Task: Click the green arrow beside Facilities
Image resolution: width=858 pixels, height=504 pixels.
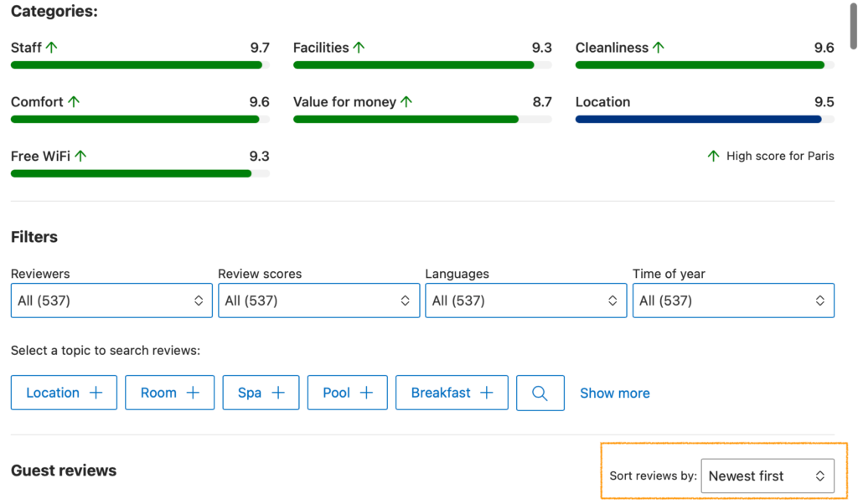Action: tap(359, 48)
